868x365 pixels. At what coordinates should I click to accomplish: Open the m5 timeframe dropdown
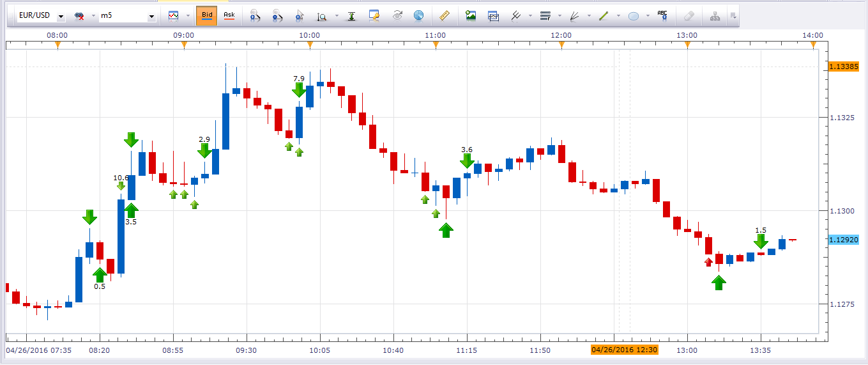click(x=151, y=16)
